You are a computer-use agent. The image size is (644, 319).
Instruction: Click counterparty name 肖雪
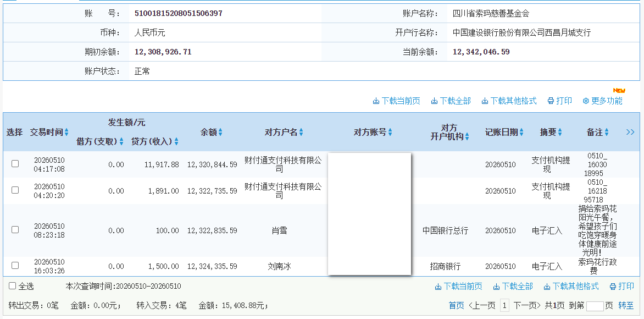pos(279,230)
